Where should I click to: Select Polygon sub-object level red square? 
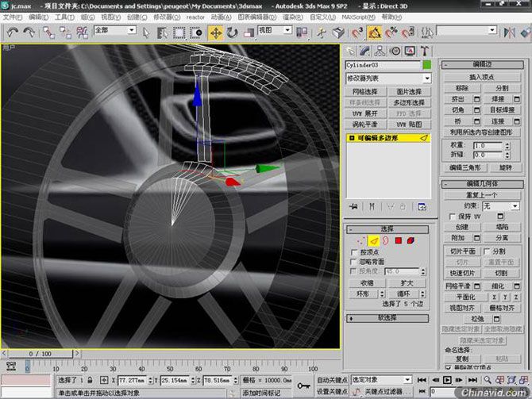click(399, 240)
